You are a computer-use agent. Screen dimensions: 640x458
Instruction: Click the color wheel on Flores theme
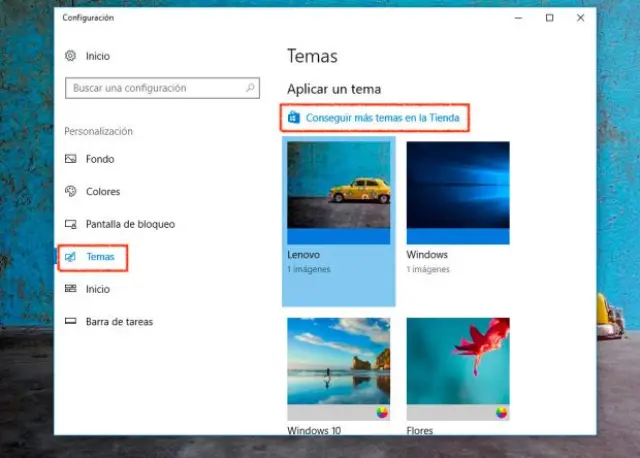501,412
